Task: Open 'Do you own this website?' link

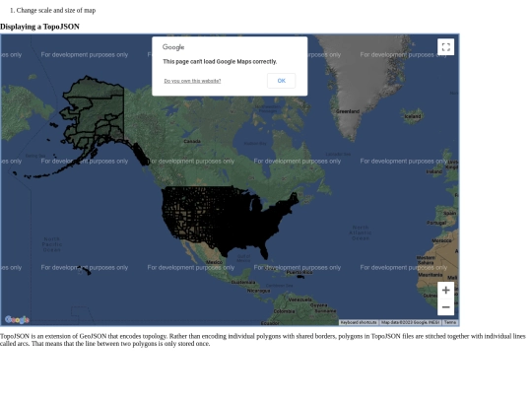Action: 192,81
